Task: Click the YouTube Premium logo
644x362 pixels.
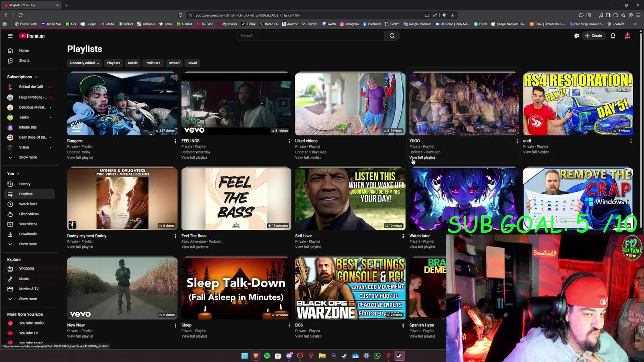Action: [x=32, y=36]
